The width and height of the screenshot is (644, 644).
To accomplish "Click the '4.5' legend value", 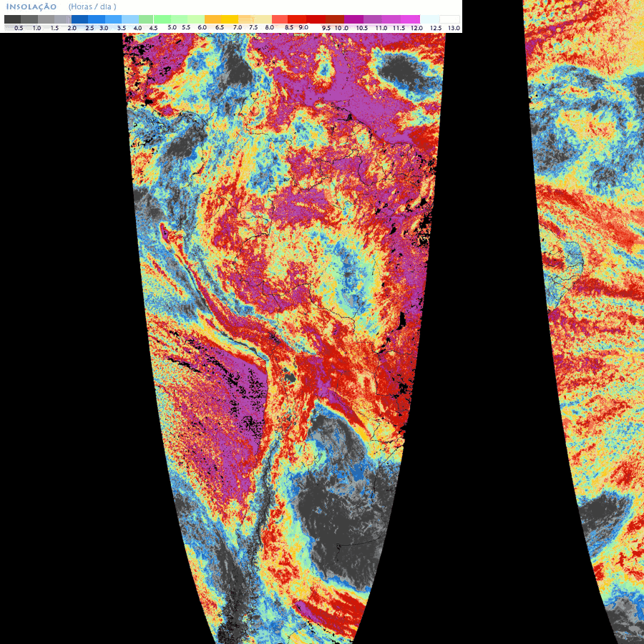I will click(154, 28).
